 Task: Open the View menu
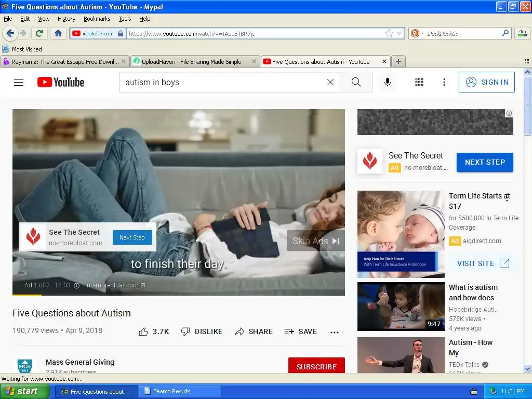point(44,19)
